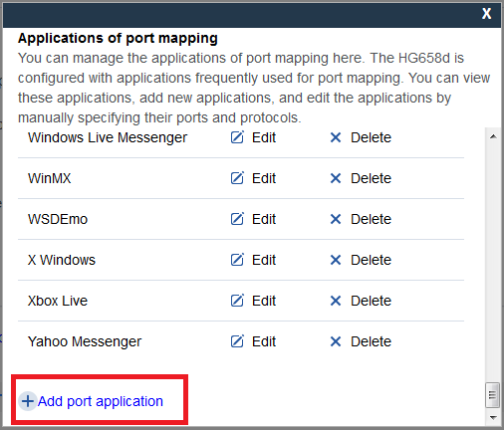Click the edit pencil icon for Windows Live Messenger
Image resolution: width=504 pixels, height=430 pixels.
pyautogui.click(x=237, y=137)
